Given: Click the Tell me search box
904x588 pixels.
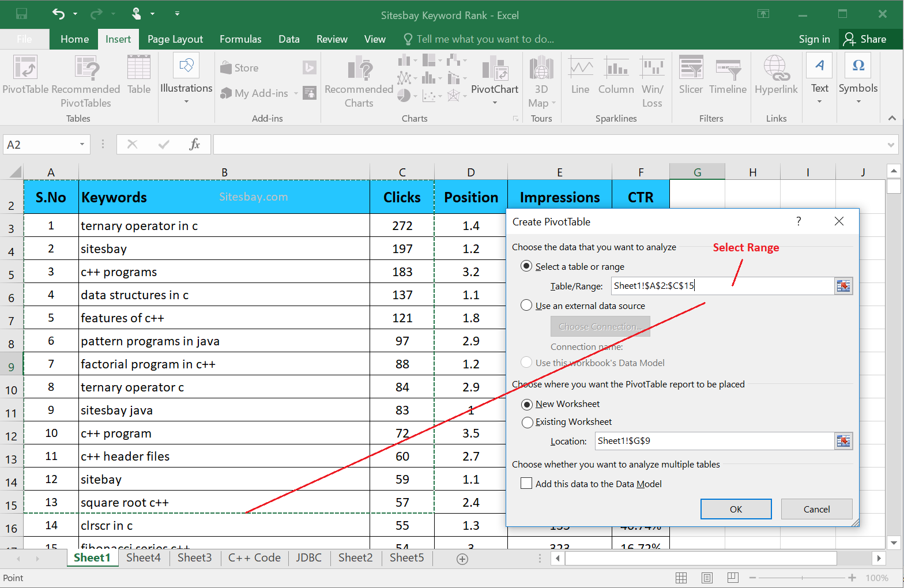Looking at the screenshot, I should [x=479, y=39].
